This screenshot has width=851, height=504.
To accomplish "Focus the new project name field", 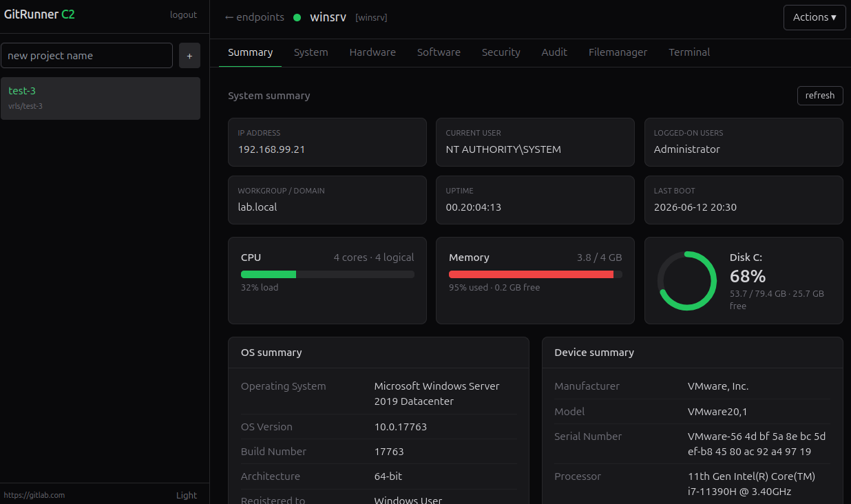I will (x=87, y=56).
